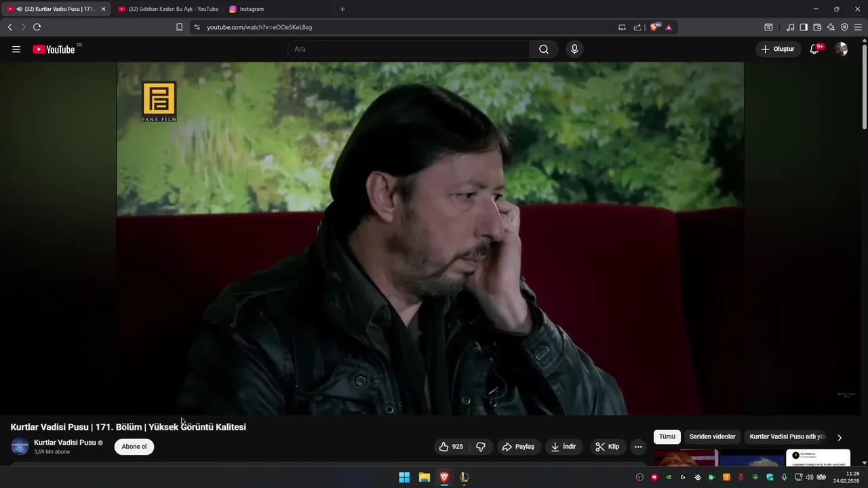Image resolution: width=868 pixels, height=488 pixels.
Task: Open the YouTube guide hamburger menu
Action: (16, 49)
